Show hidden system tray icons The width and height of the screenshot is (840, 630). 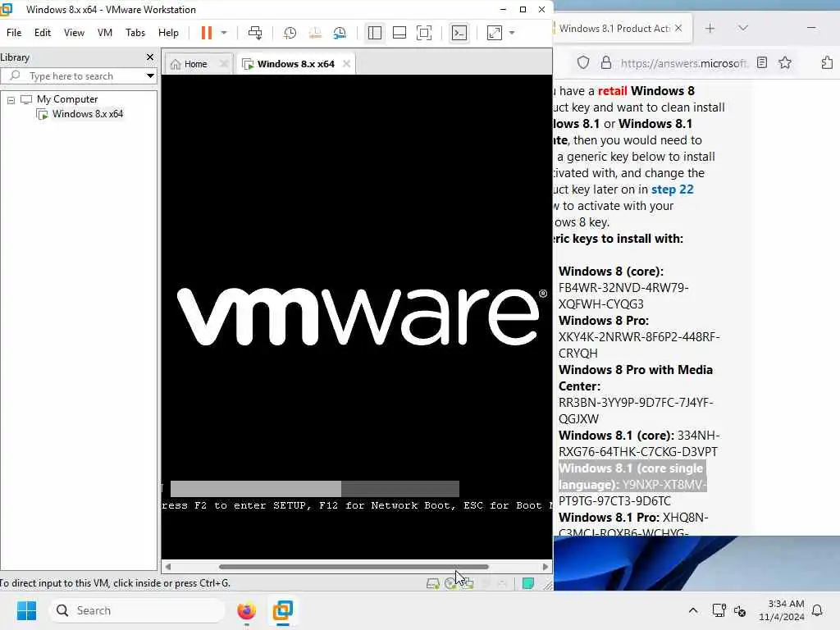(x=692, y=610)
